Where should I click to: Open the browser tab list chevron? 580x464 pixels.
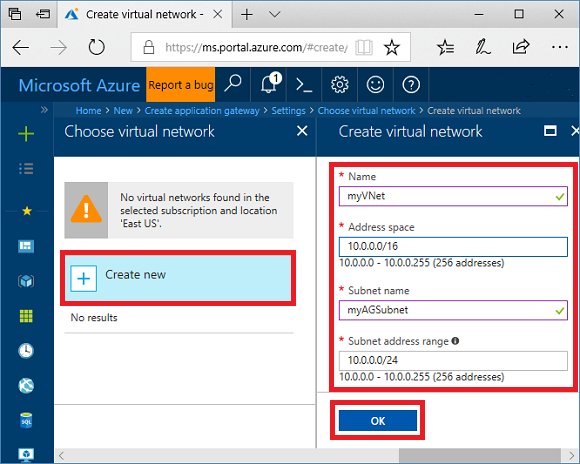click(x=274, y=14)
